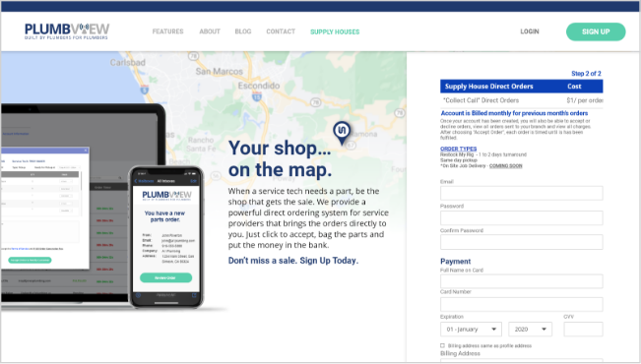The width and height of the screenshot is (641, 364).
Task: Click the CVV input field
Action: point(583,330)
